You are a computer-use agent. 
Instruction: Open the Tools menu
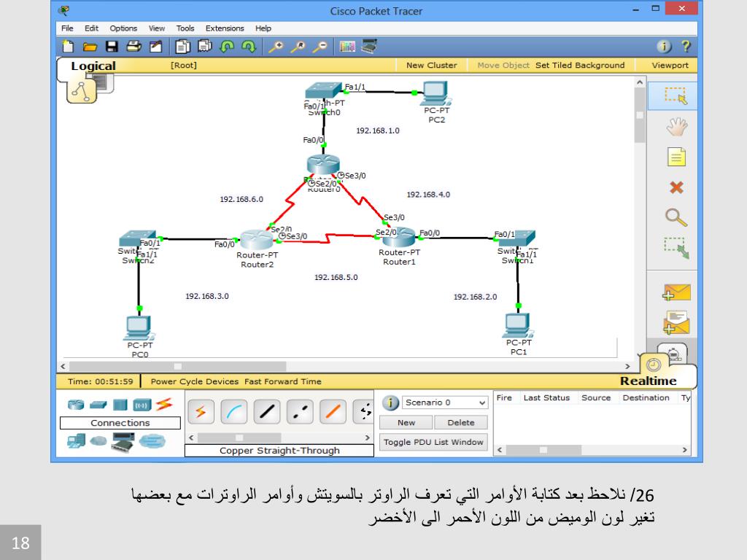(185, 28)
